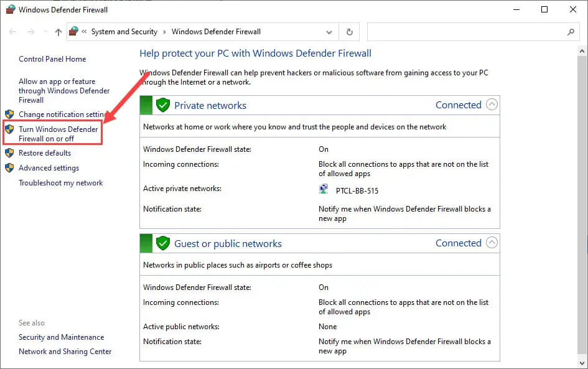Open Security and Maintenance

[62, 337]
